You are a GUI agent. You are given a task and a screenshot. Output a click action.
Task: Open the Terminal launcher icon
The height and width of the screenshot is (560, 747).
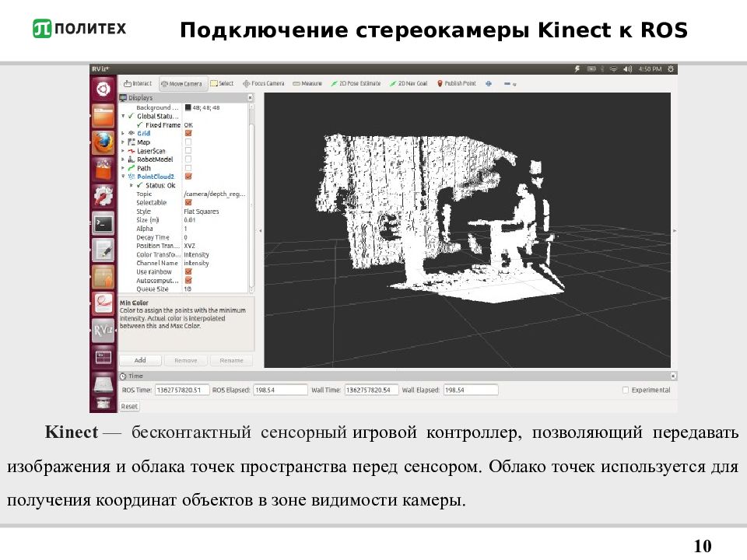coord(103,223)
